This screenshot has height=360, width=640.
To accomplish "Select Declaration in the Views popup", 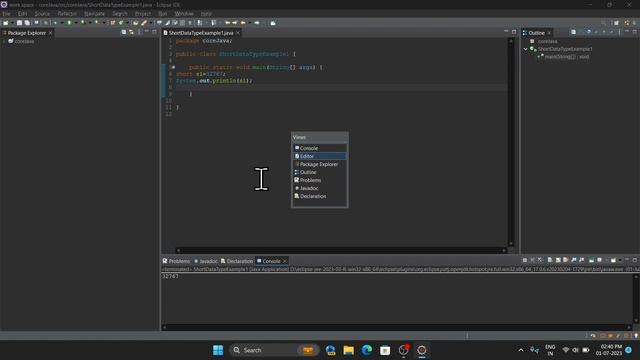I will pyautogui.click(x=320, y=196).
